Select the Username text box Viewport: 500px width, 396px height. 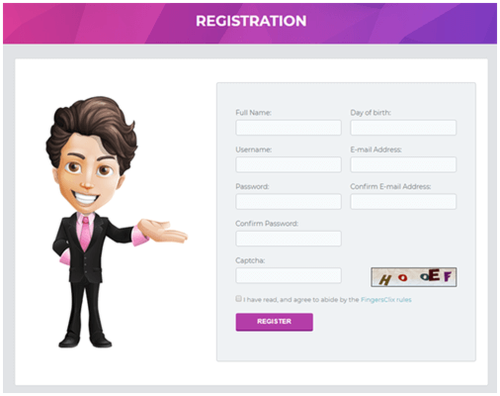[x=288, y=165]
